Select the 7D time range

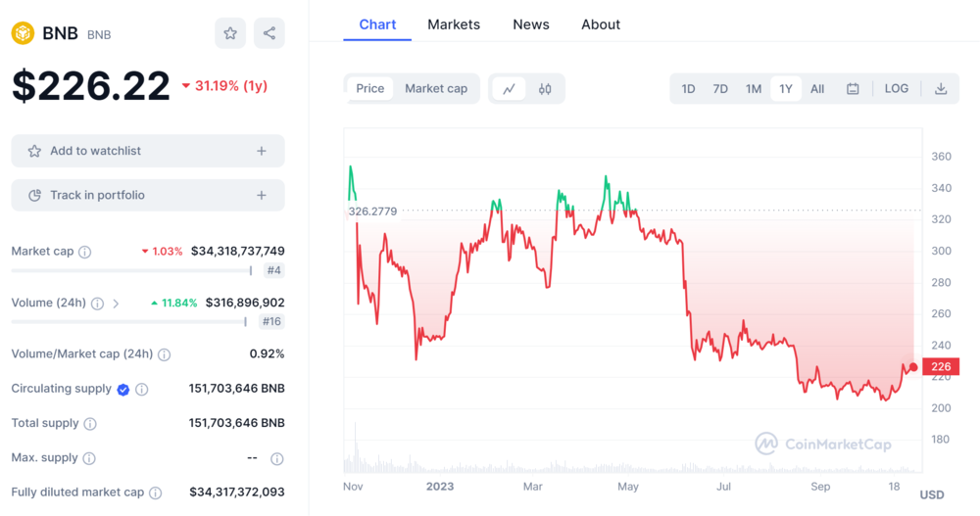pos(720,89)
